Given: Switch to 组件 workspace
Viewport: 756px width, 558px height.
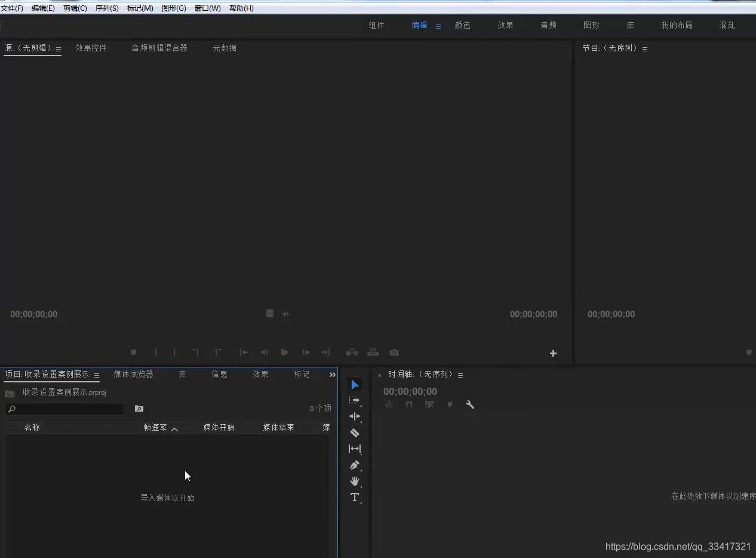Looking at the screenshot, I should pos(376,25).
